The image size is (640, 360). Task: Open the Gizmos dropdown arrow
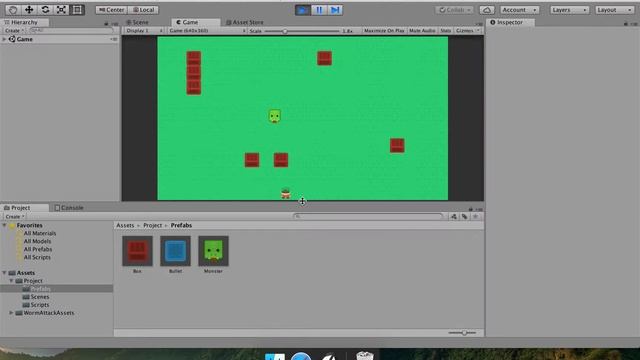[478, 31]
